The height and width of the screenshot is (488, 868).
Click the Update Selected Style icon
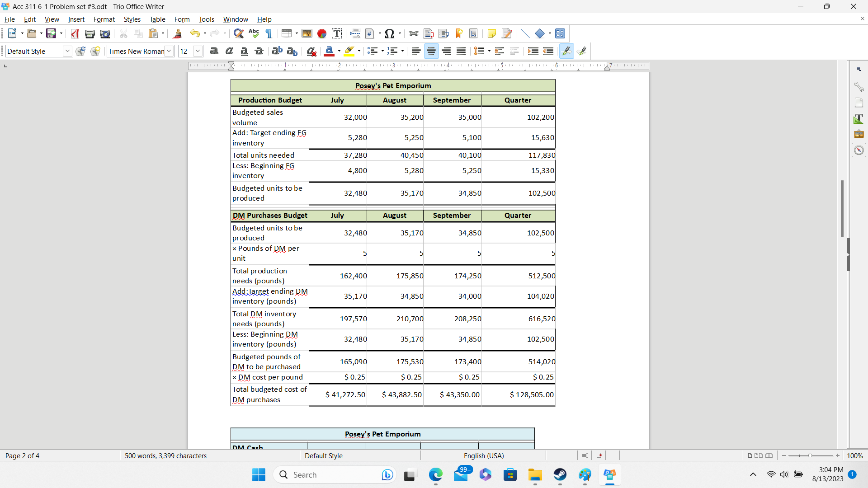(x=80, y=51)
